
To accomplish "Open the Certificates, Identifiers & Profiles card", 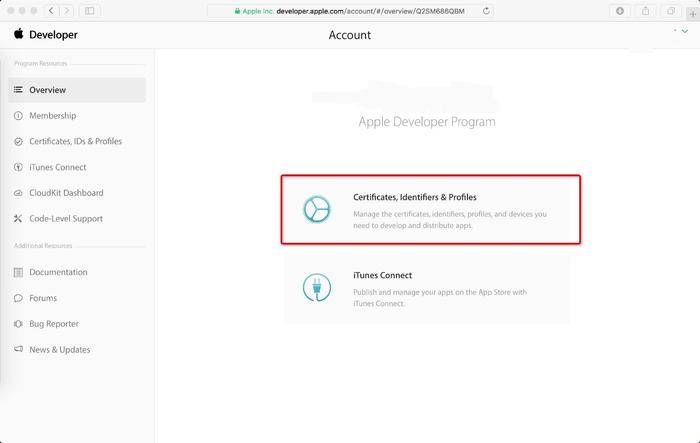I will coord(430,210).
